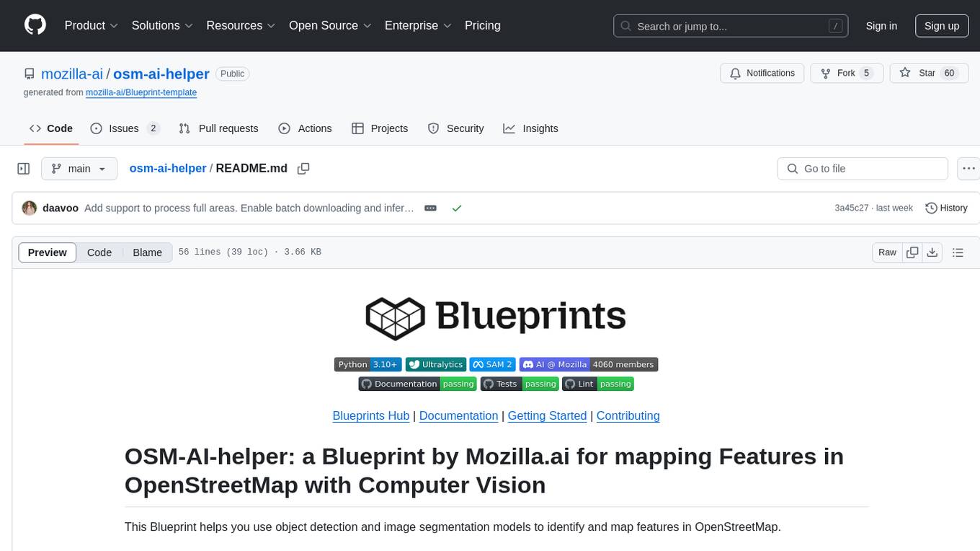This screenshot has width=980, height=551.
Task: Click the Python 3.10+ badge
Action: click(367, 365)
